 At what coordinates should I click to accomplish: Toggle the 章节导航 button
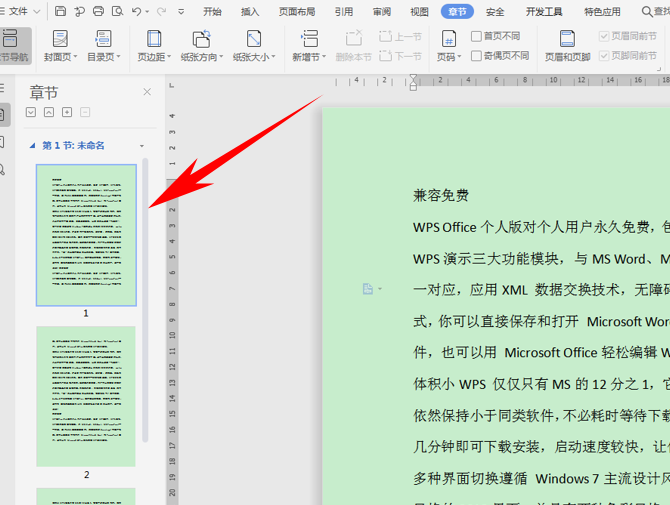[x=15, y=46]
